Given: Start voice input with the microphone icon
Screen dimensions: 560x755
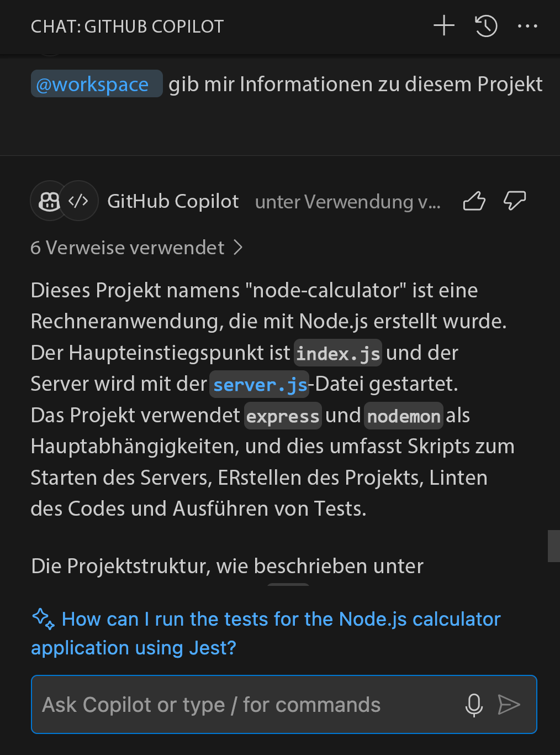Looking at the screenshot, I should [x=474, y=705].
